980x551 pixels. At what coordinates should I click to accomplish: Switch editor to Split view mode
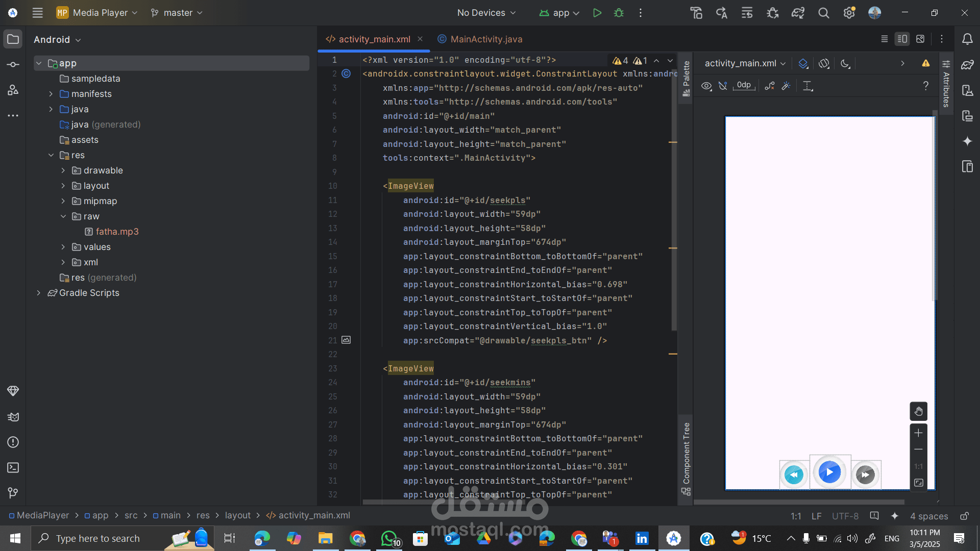pyautogui.click(x=902, y=39)
